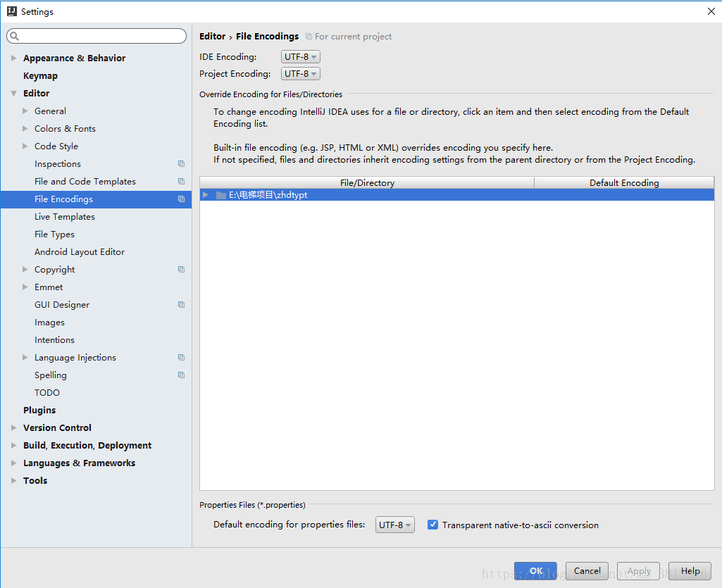722x588 pixels.
Task: Open the Project Encoding dropdown
Action: pos(300,73)
